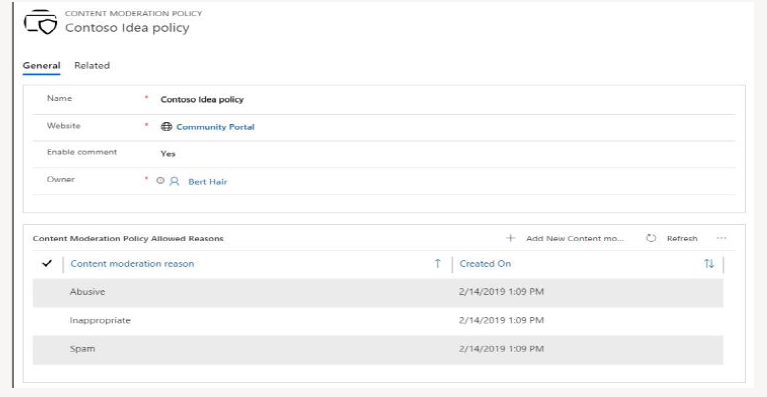Click the Created On date for Spam row

coord(501,349)
